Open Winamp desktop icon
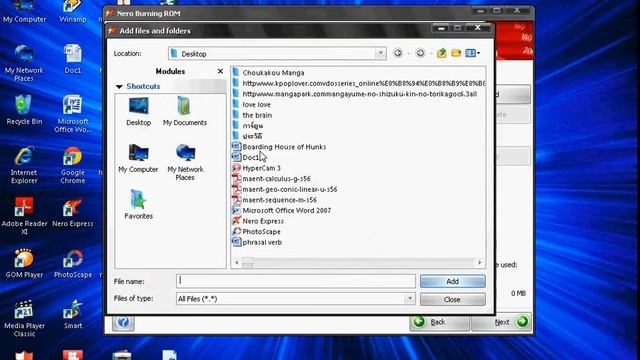This screenshot has height=360, width=640. click(73, 11)
